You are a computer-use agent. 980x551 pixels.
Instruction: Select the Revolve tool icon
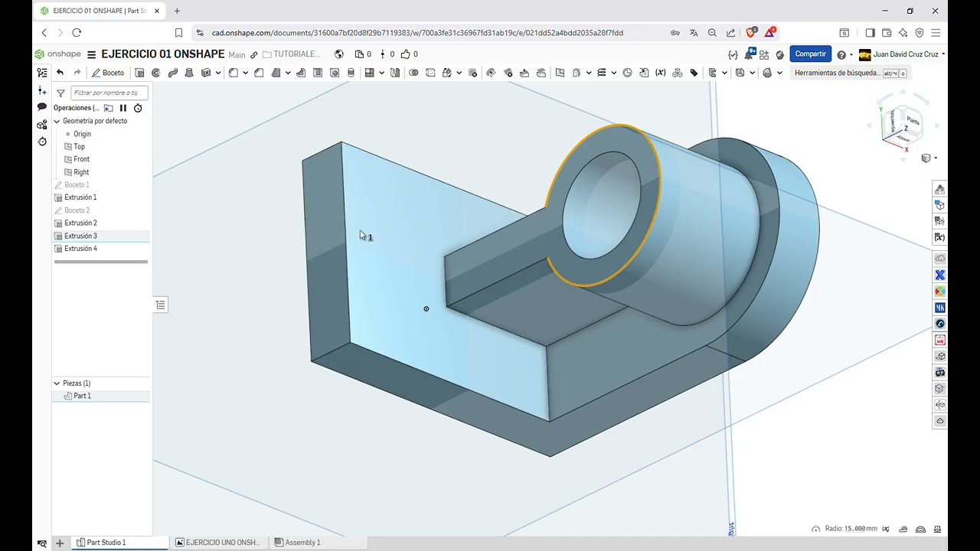pos(155,73)
